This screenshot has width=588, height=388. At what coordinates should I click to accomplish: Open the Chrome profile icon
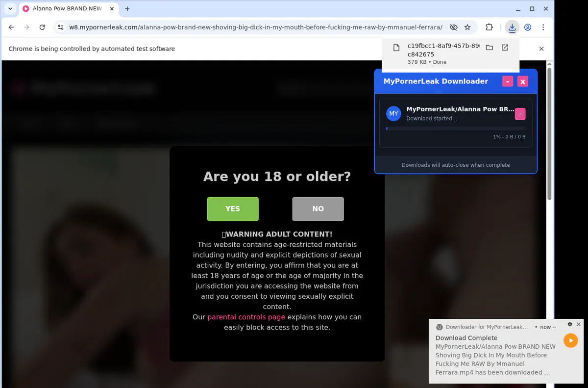click(x=528, y=27)
